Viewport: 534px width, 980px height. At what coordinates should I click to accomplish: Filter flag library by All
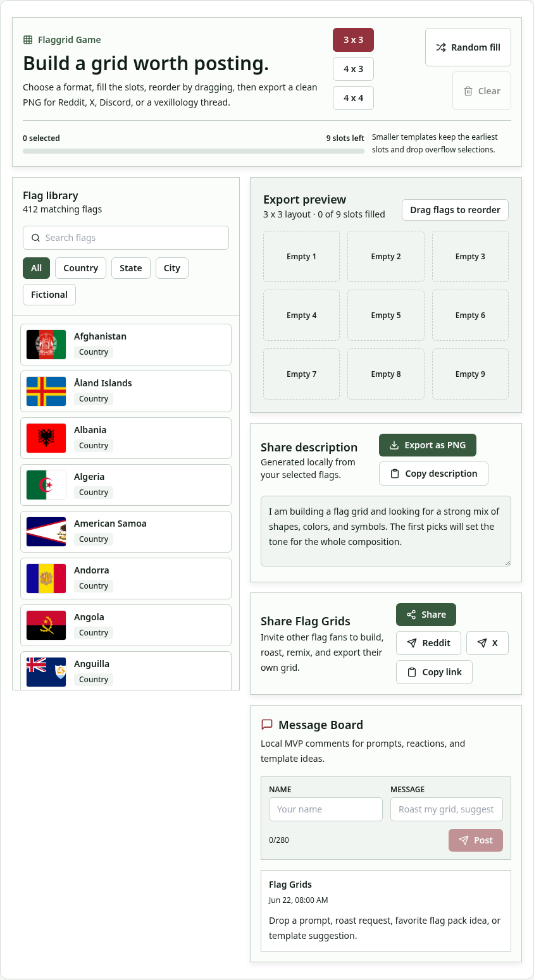(36, 268)
